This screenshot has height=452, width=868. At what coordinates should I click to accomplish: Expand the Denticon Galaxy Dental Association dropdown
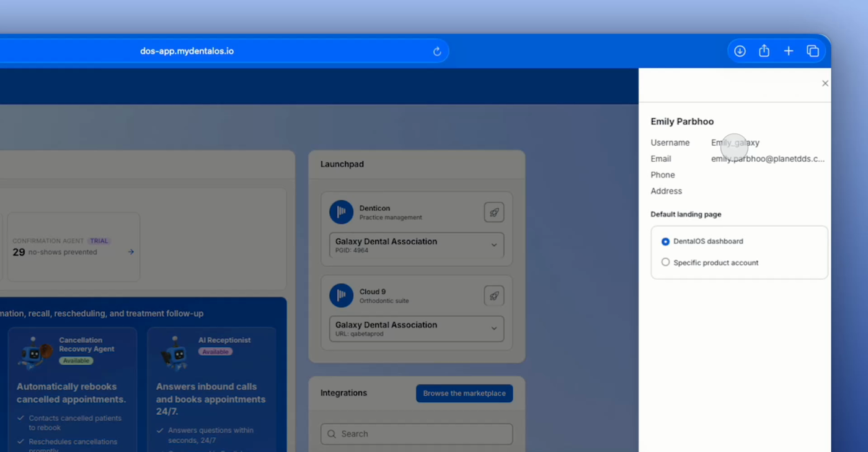point(417,245)
